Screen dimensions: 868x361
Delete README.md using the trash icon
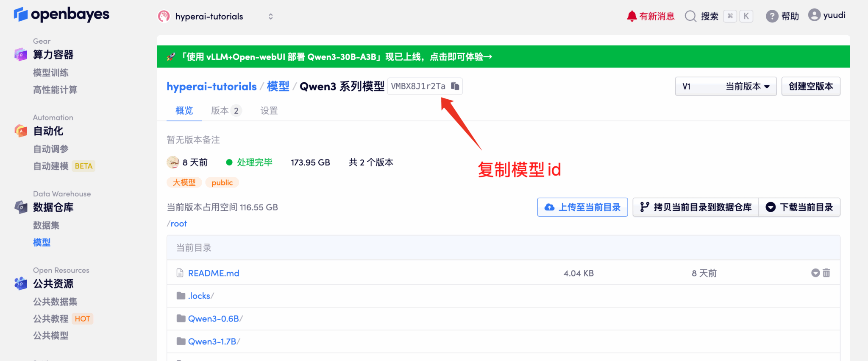tap(826, 273)
